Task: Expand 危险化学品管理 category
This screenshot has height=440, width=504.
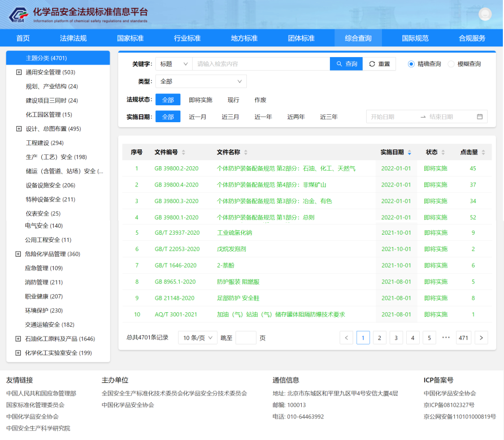Action: 19,254
